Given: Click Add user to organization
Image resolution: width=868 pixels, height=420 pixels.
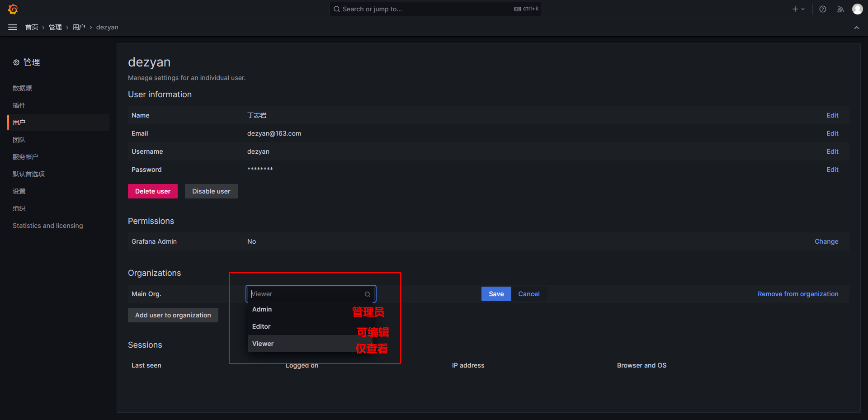Looking at the screenshot, I should [x=173, y=315].
